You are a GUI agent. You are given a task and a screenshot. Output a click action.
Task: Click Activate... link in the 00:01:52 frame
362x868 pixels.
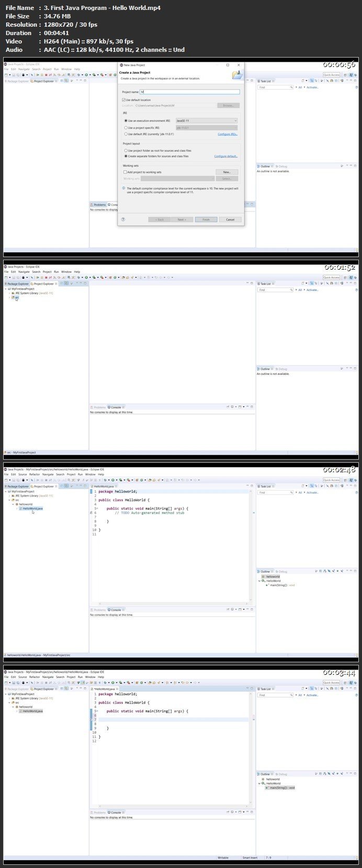point(312,290)
